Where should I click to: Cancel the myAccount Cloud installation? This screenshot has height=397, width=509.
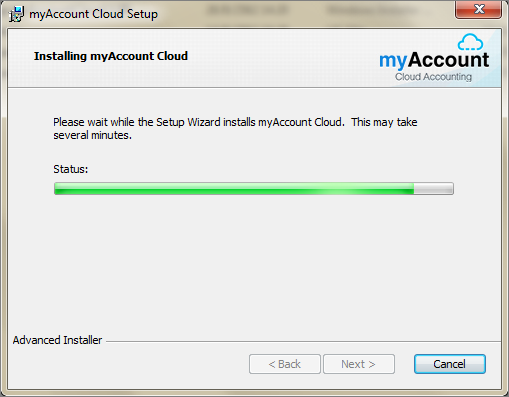450,364
